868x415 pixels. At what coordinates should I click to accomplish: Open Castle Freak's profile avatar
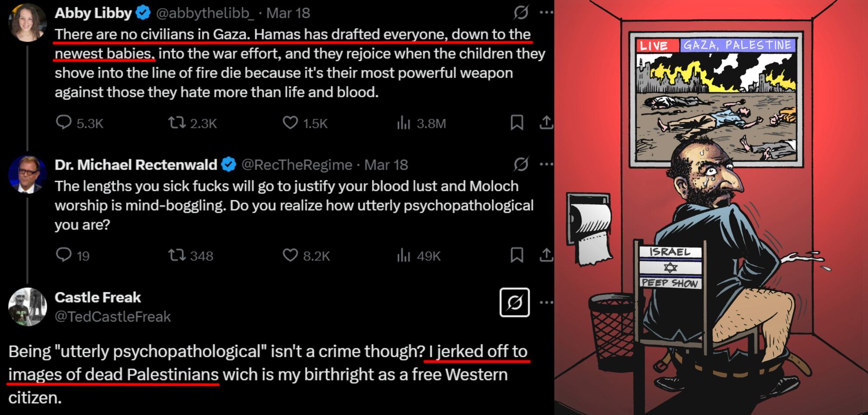(x=27, y=307)
